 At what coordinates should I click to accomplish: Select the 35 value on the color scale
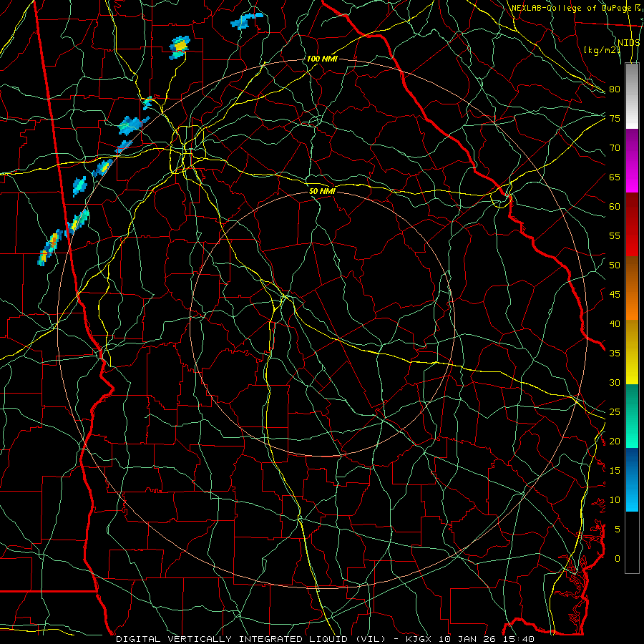(615, 353)
